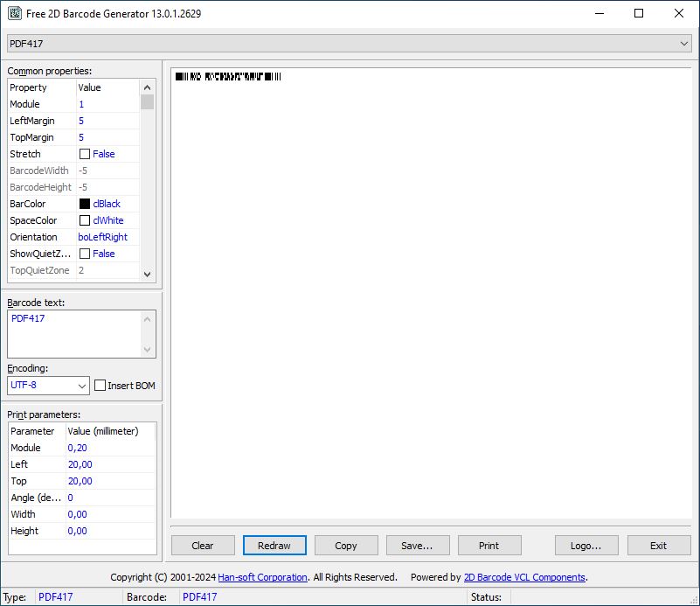The width and height of the screenshot is (700, 606).
Task: Click the BarColor clBlack swatch
Action: 85,204
